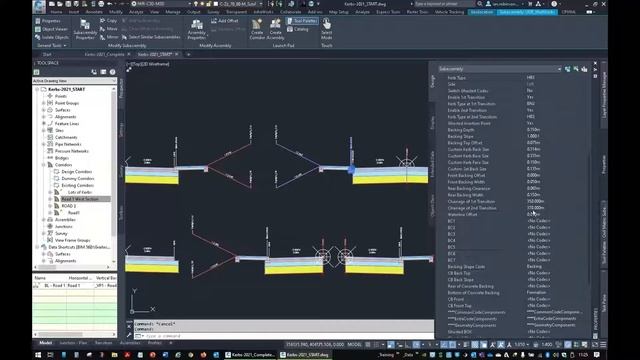
Task: Open Properties in General Tools panel
Action: (48, 21)
